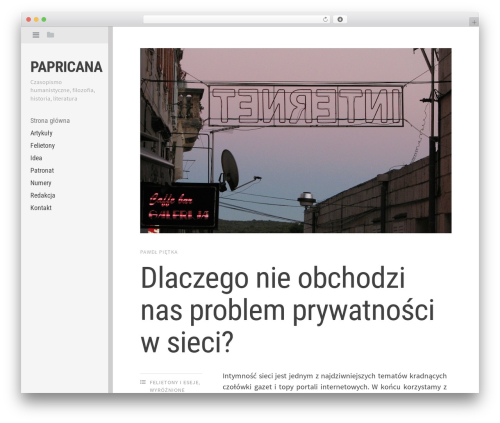The width and height of the screenshot is (500, 423).
Task: Open a new tab with the plus button
Action: [474, 22]
